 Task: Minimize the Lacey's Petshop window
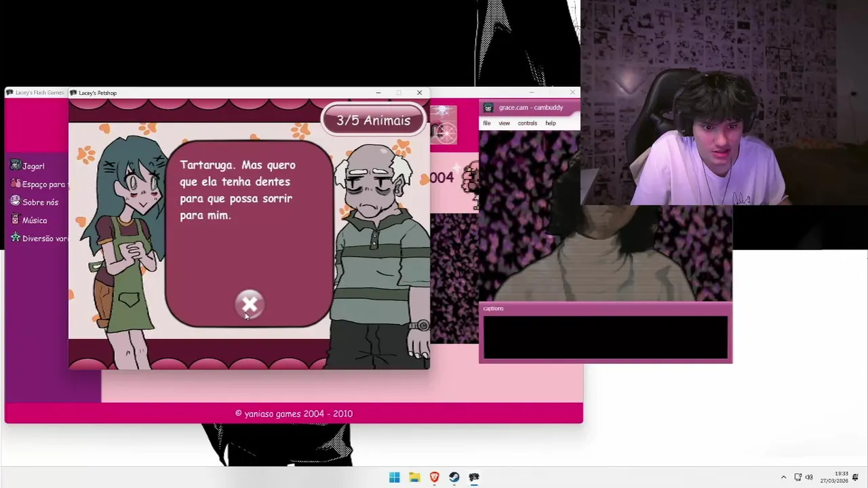click(x=378, y=93)
